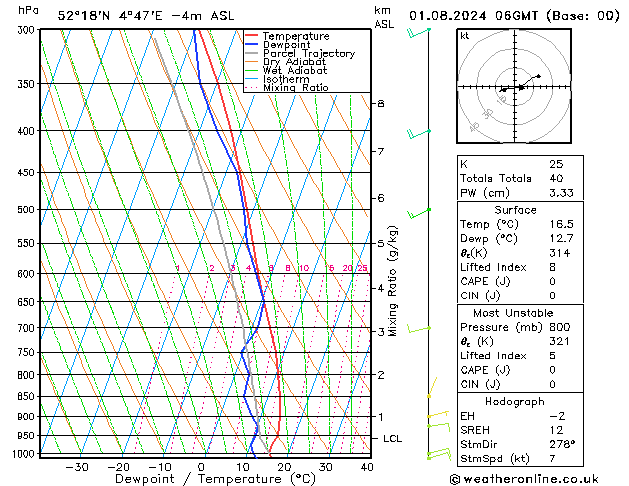Click the 850 hPa pressure axis label
The image size is (629, 486).
28,396
